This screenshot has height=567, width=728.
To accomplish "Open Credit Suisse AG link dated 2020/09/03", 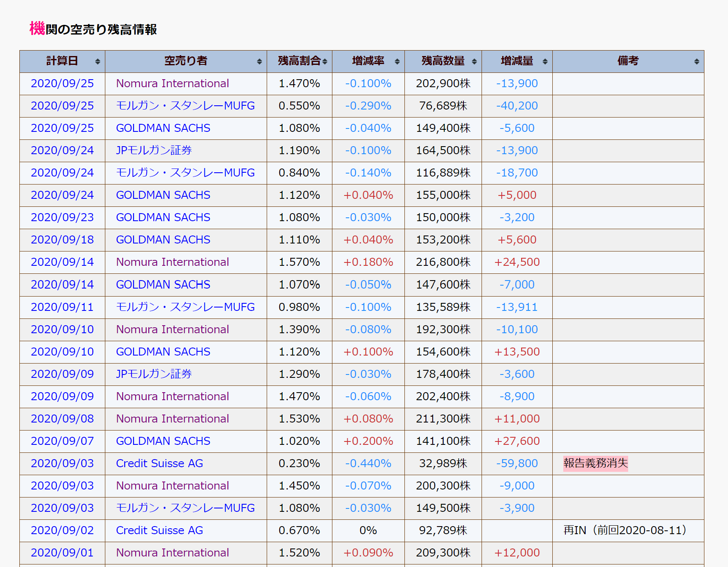I will coord(159,463).
